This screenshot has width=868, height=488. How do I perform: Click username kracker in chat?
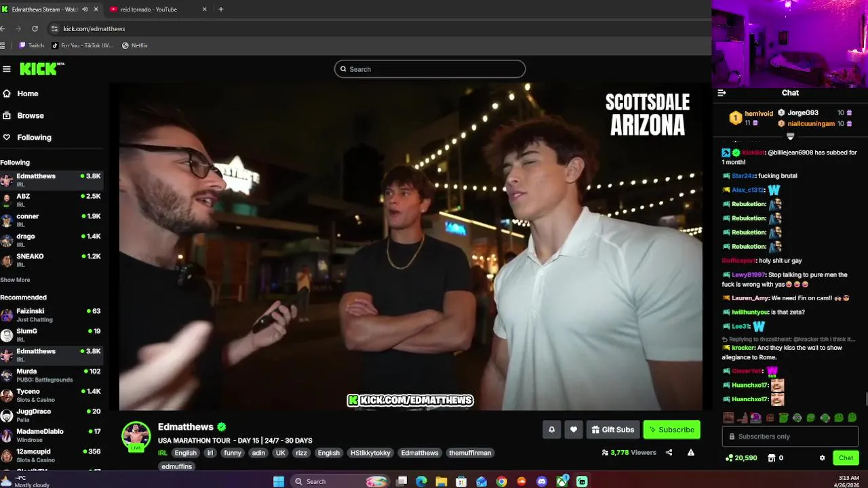point(743,348)
